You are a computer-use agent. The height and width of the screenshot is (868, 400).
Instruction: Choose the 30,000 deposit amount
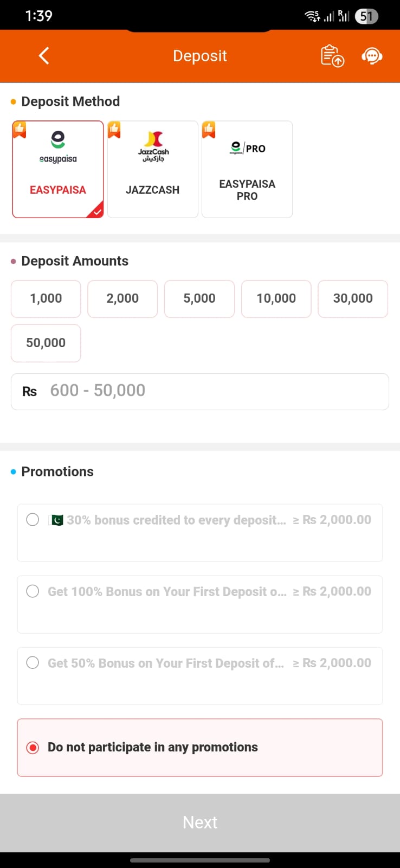click(353, 298)
